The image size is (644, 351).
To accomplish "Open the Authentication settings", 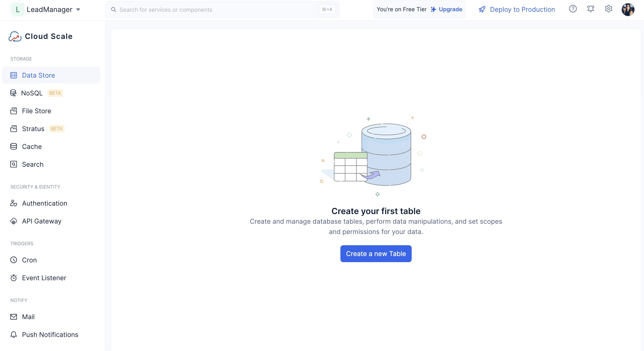I will 45,203.
